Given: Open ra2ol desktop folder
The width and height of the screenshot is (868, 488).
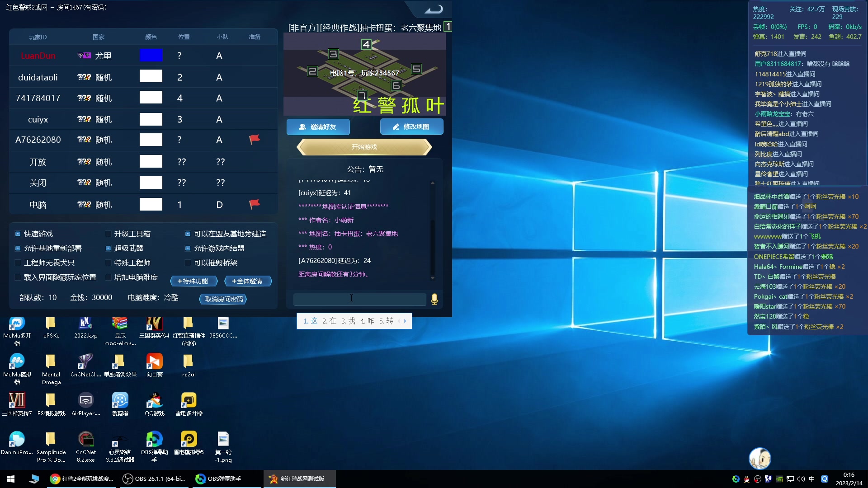Looking at the screenshot, I should 189,366.
